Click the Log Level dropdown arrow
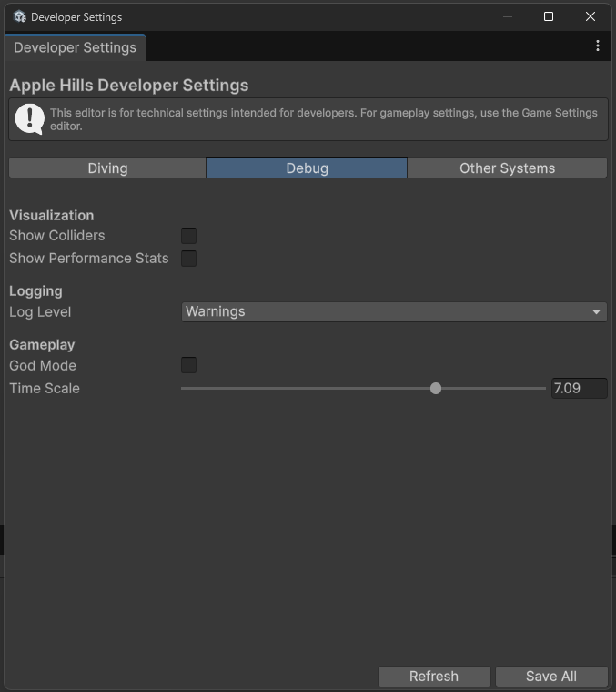This screenshot has width=616, height=692. click(596, 311)
